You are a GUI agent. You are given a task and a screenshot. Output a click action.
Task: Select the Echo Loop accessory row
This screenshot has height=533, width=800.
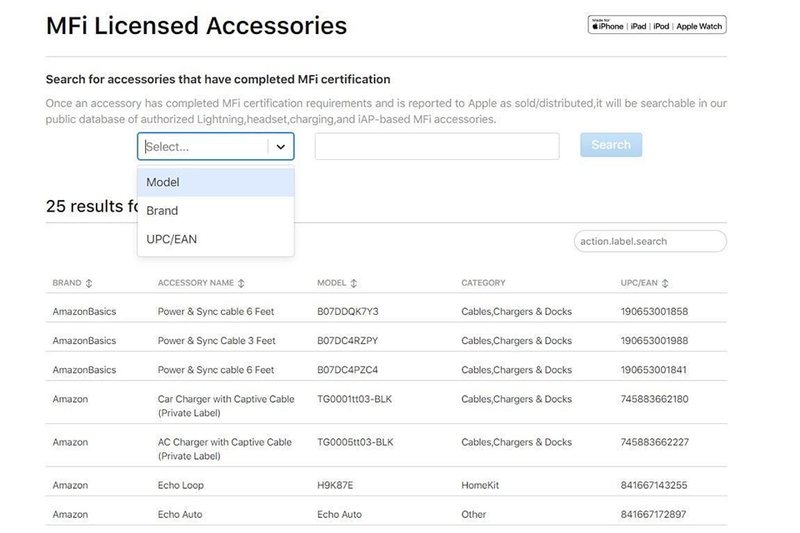point(181,486)
